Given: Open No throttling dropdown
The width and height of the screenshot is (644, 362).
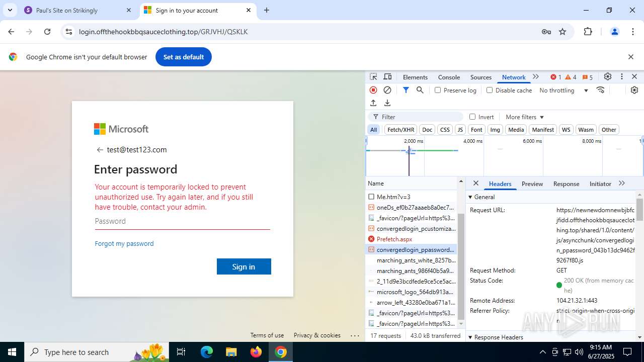Looking at the screenshot, I should (563, 90).
